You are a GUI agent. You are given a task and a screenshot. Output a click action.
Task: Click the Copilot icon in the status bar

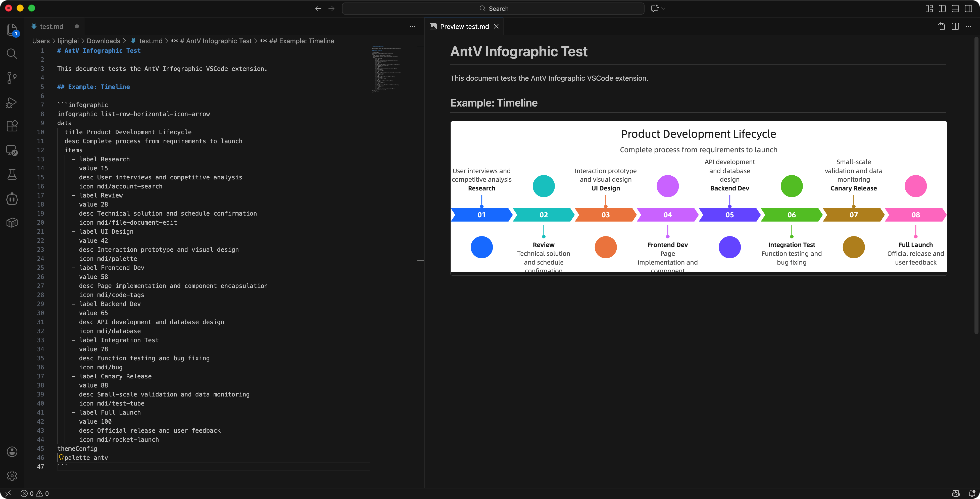tap(956, 493)
